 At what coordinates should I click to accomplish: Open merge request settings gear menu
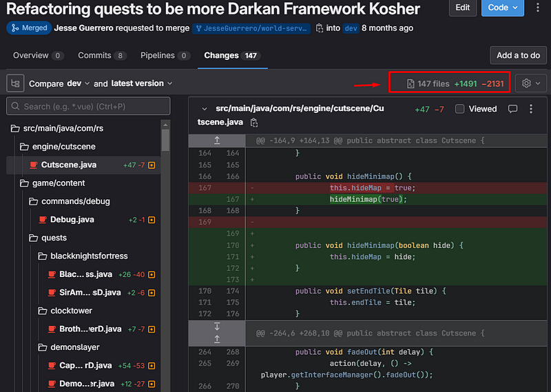tap(530, 83)
